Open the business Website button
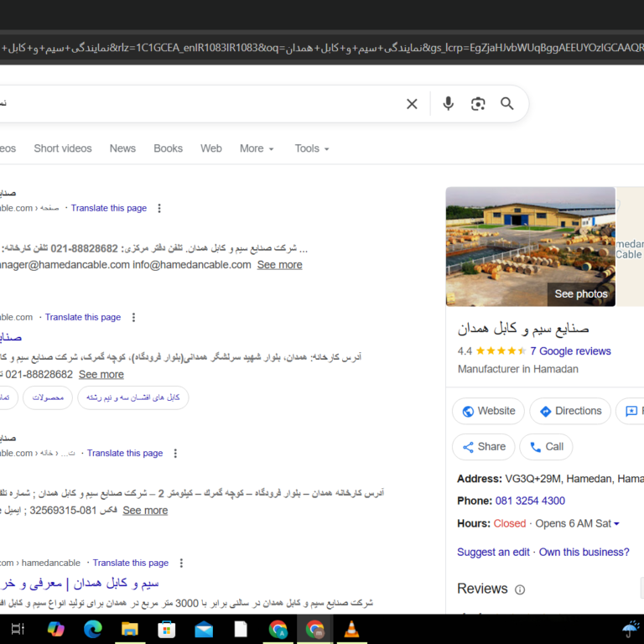 [x=488, y=411]
